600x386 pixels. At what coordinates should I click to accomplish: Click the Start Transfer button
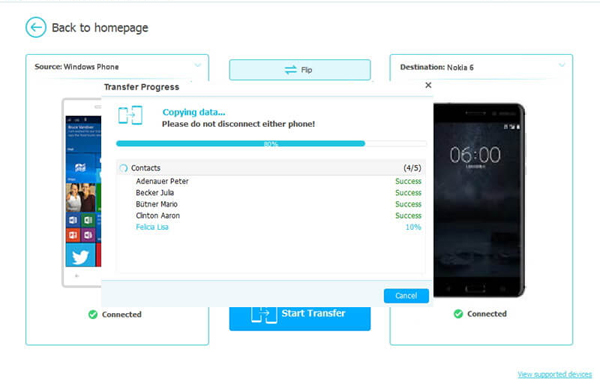click(300, 318)
